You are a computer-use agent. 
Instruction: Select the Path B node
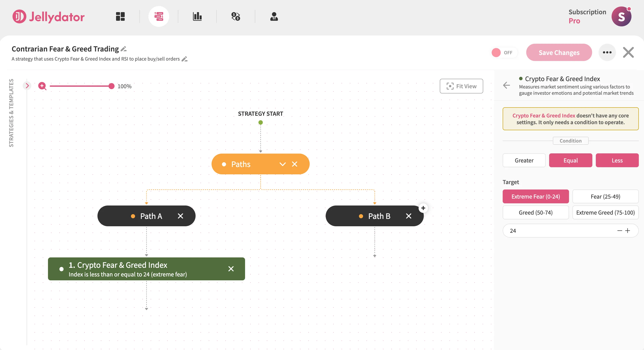pyautogui.click(x=374, y=216)
